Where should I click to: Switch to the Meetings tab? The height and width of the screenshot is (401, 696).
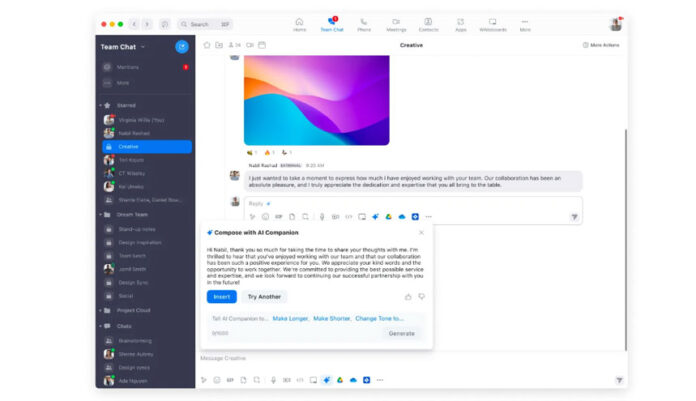pos(396,23)
